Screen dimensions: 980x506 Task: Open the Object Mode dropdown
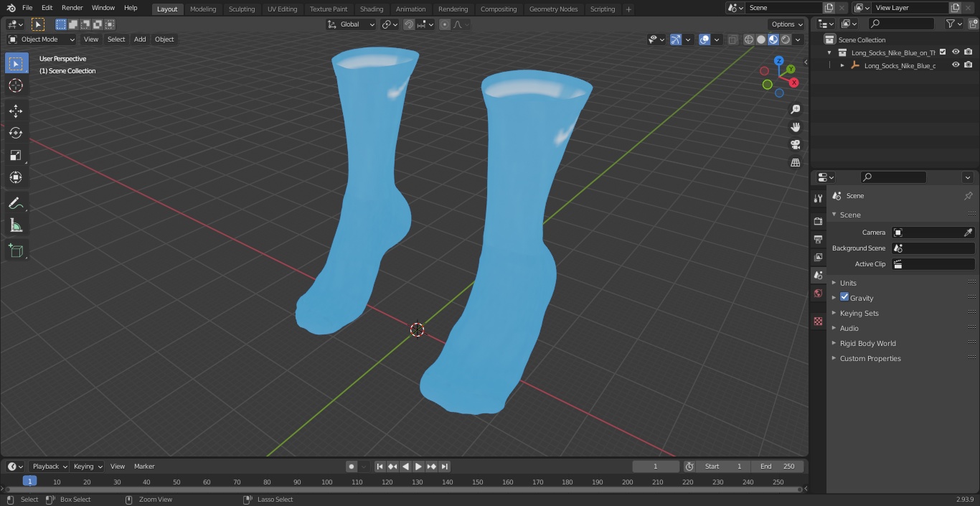[x=42, y=39]
